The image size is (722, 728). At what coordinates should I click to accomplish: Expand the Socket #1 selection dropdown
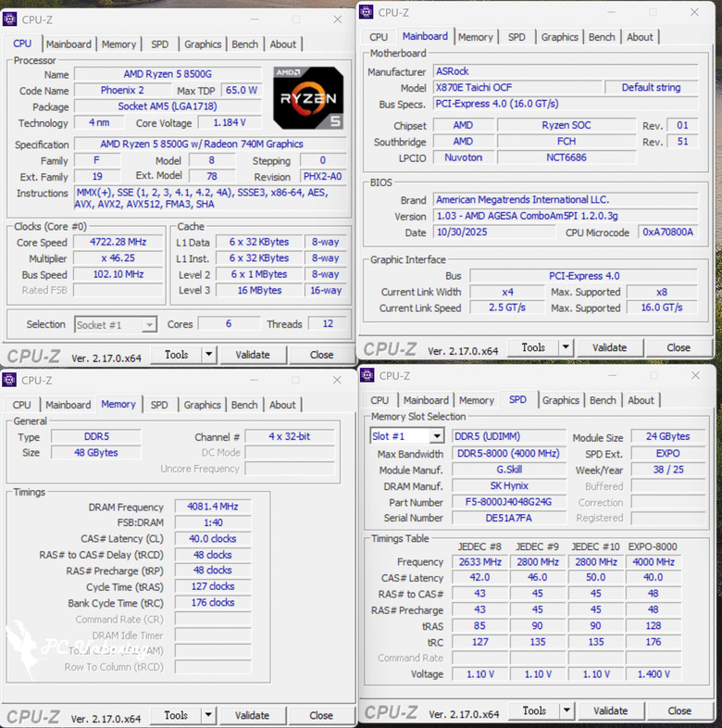pyautogui.click(x=149, y=324)
